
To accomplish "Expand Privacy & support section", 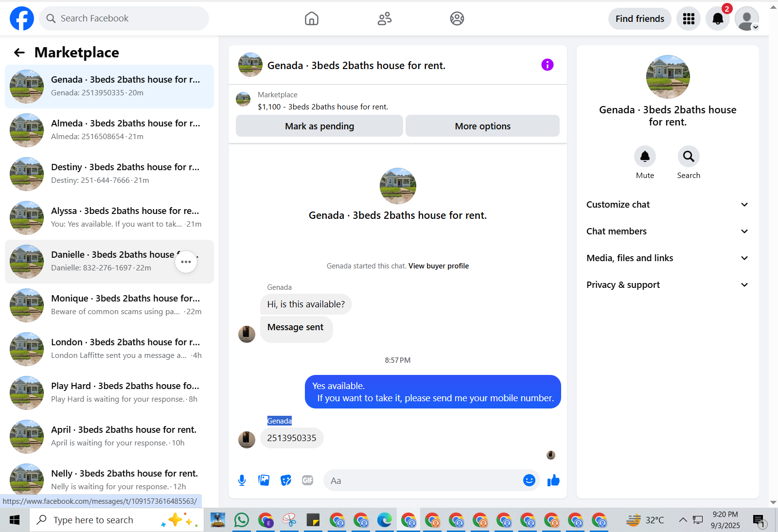I will 668,285.
